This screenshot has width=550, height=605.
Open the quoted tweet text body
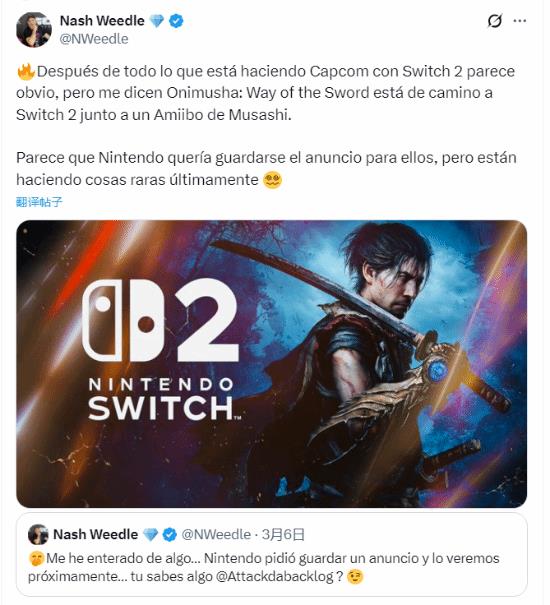click(264, 567)
